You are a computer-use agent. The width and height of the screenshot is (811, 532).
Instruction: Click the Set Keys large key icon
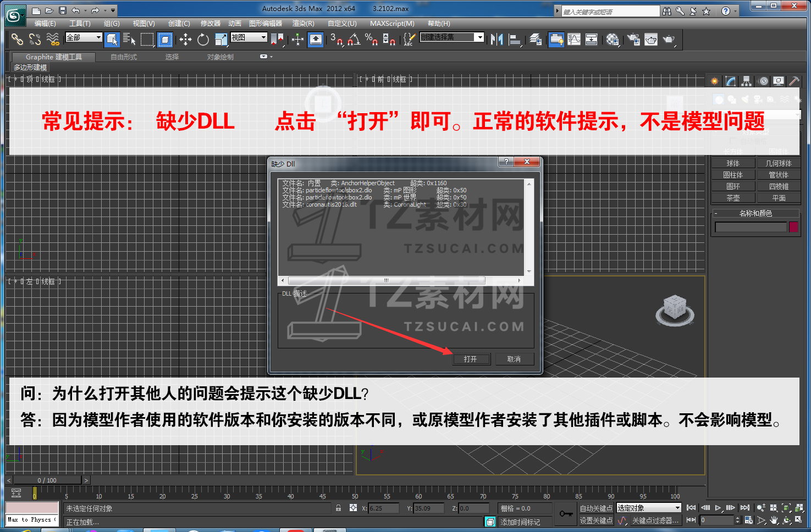566,513
